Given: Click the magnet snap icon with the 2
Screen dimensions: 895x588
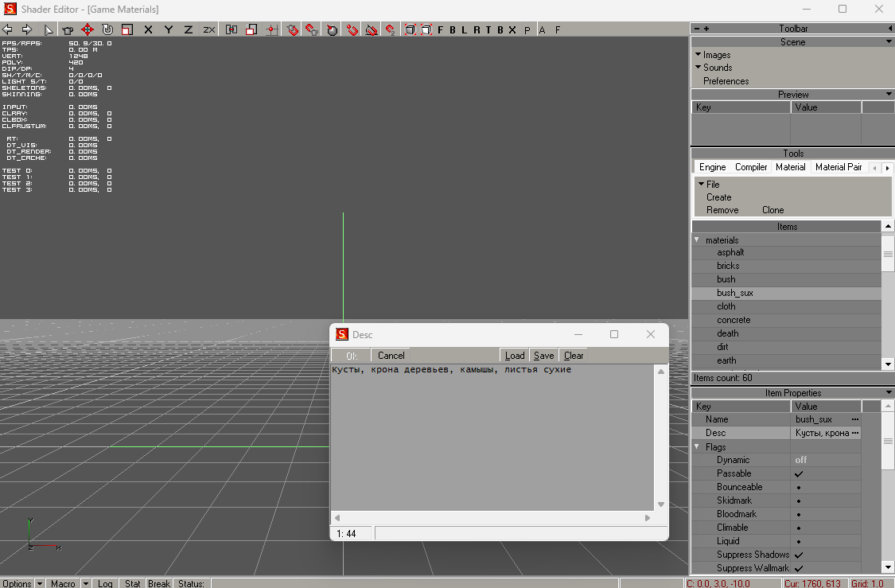Looking at the screenshot, I should coord(391,29).
